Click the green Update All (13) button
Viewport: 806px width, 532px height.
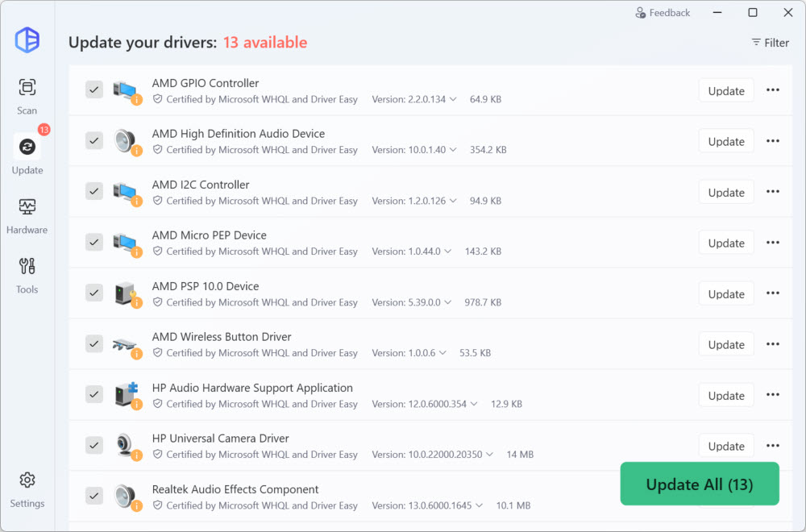[699, 484]
